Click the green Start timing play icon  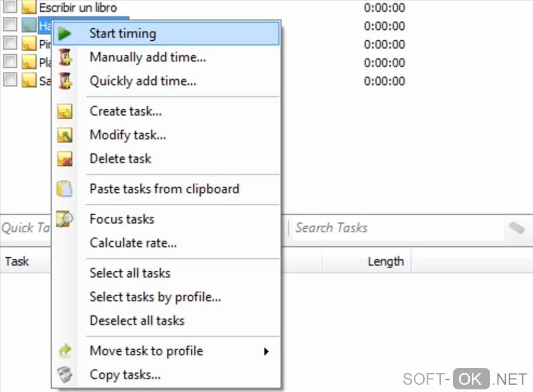click(65, 34)
